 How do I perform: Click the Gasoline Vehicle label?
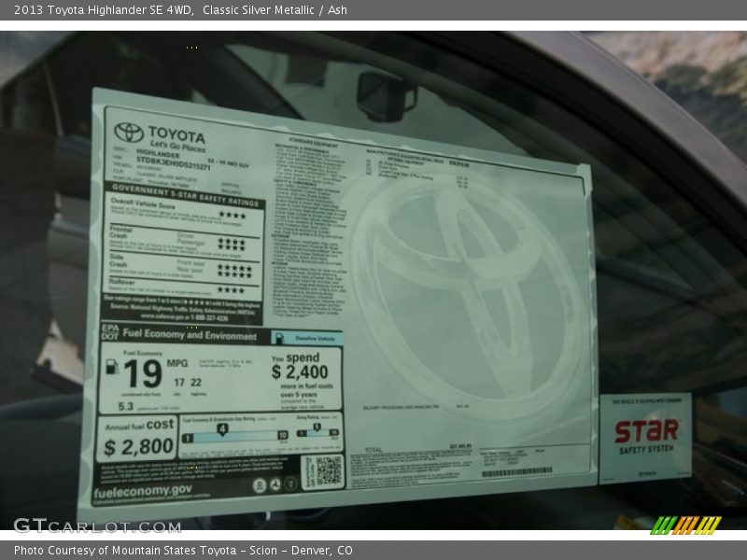point(306,338)
